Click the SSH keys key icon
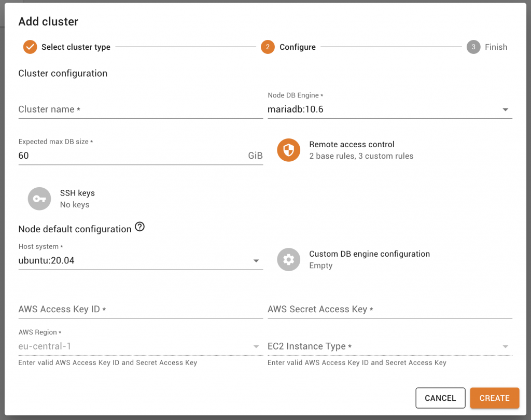Screen dimensions: 531x420 click(39, 199)
